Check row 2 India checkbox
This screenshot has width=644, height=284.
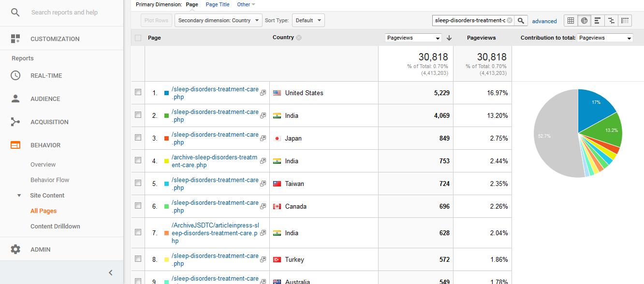(x=138, y=114)
